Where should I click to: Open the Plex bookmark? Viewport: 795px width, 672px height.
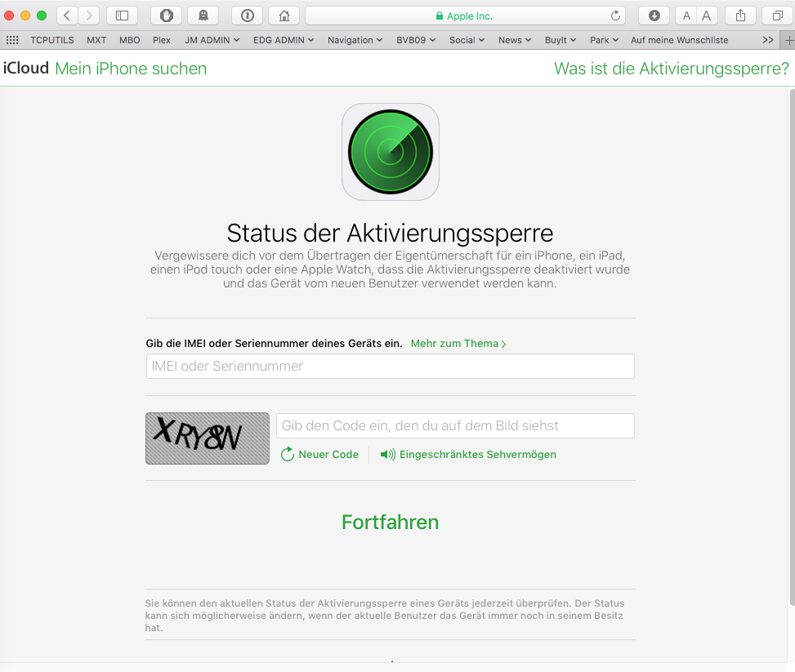[x=162, y=40]
